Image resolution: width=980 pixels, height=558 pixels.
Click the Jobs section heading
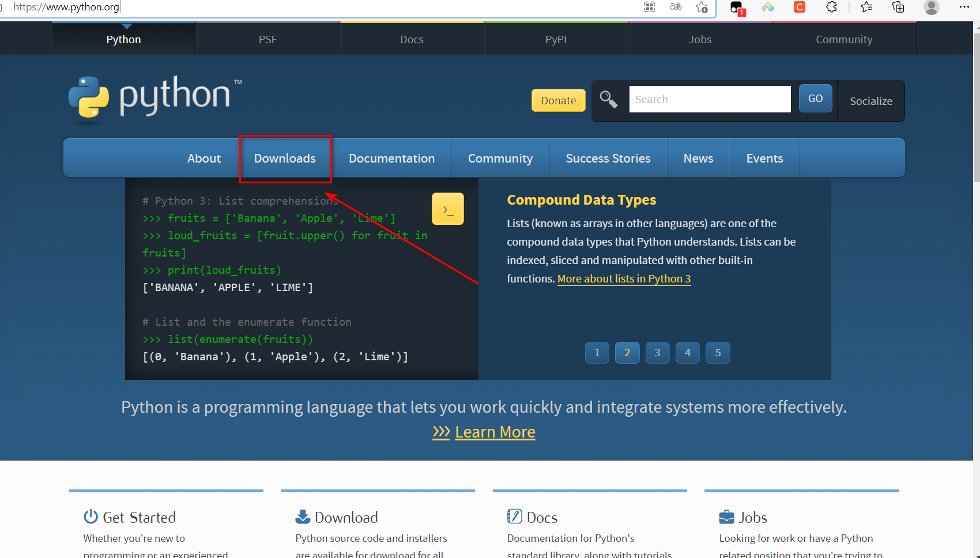[753, 518]
